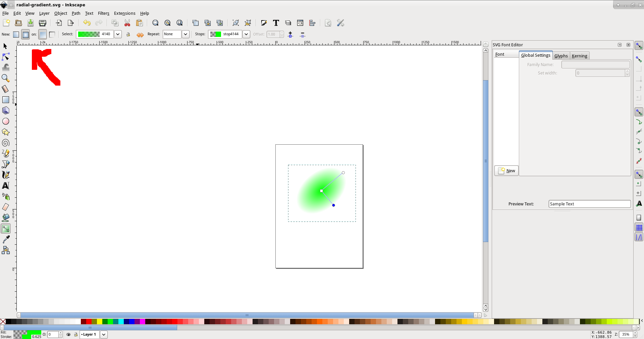The width and height of the screenshot is (644, 339).
Task: Open the Filters menu
Action: (x=103, y=13)
